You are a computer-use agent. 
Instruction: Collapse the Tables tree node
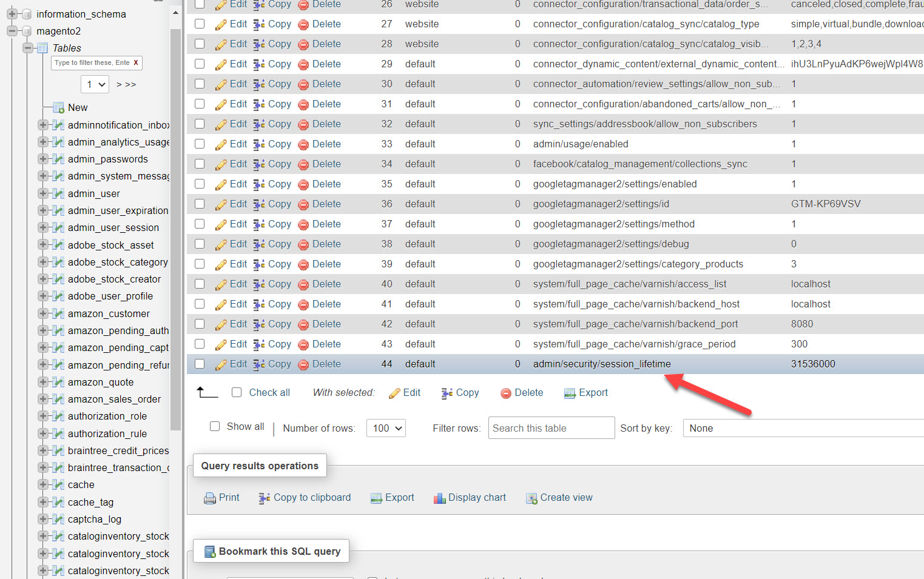[27, 48]
